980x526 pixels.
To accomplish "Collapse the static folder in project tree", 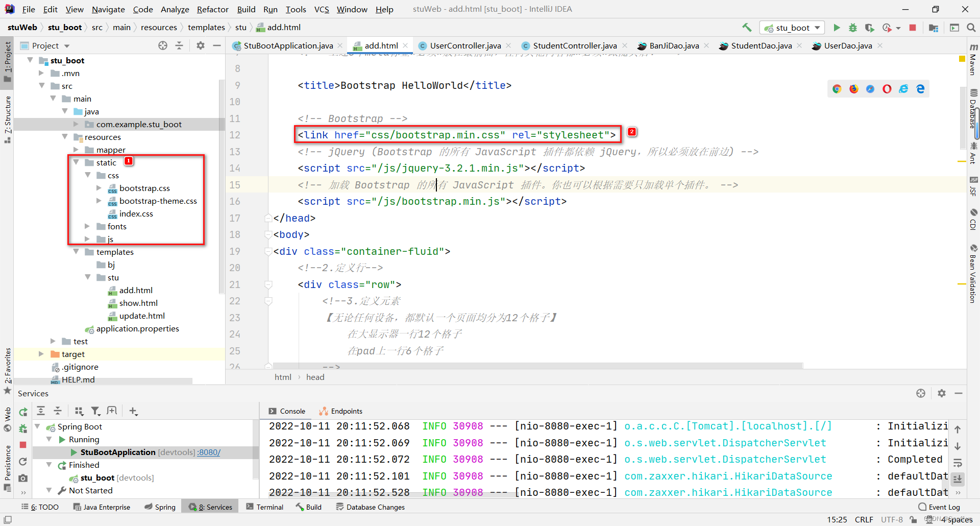I will click(76, 162).
